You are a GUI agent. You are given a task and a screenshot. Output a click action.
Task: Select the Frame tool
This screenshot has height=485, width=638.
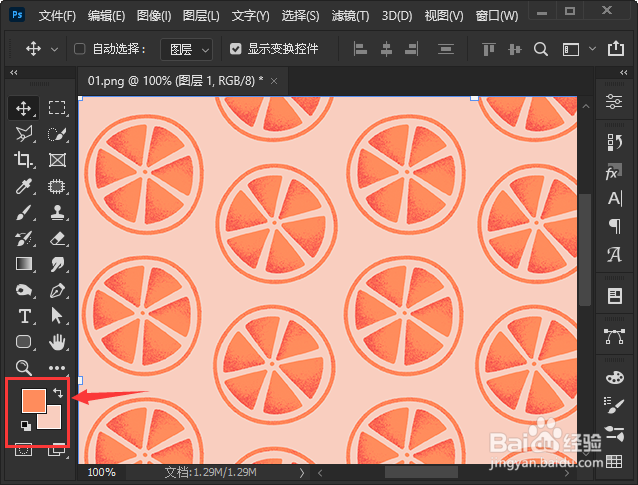pos(57,160)
